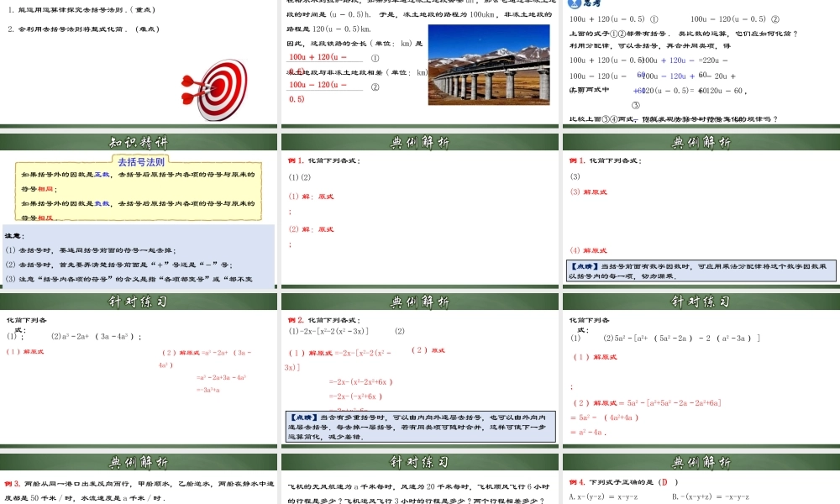Viewport: 840px width, 504px height.
Task: Click the red dartboard target image
Action: tap(215, 90)
